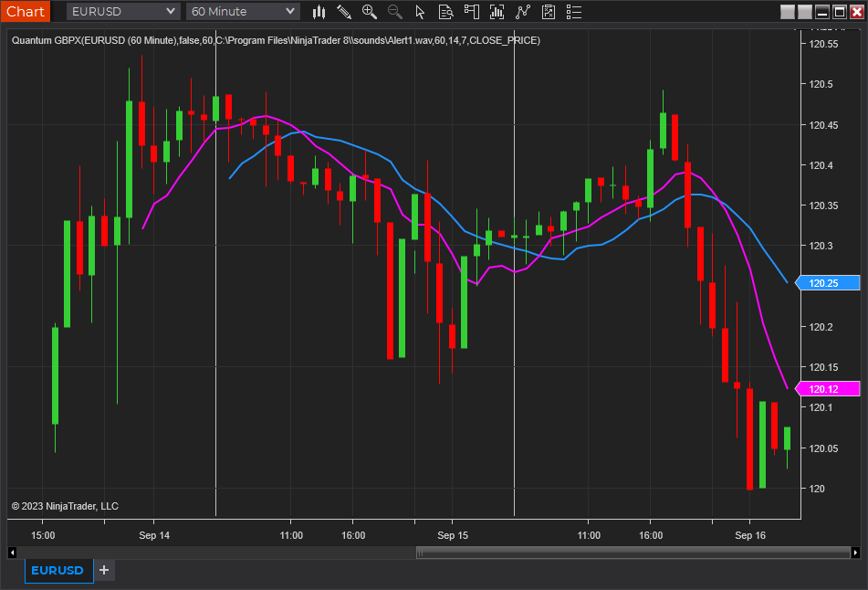
Task: Open the drawing tools pencil icon
Action: (344, 12)
